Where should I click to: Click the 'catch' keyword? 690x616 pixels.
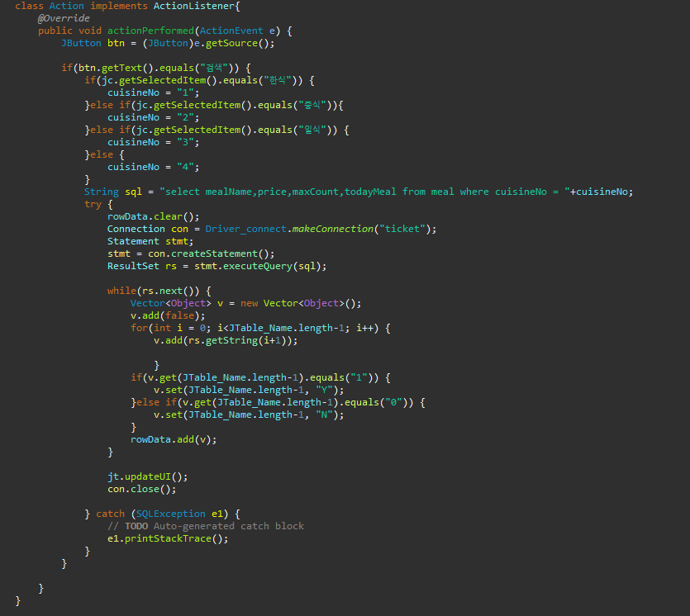tap(110, 514)
